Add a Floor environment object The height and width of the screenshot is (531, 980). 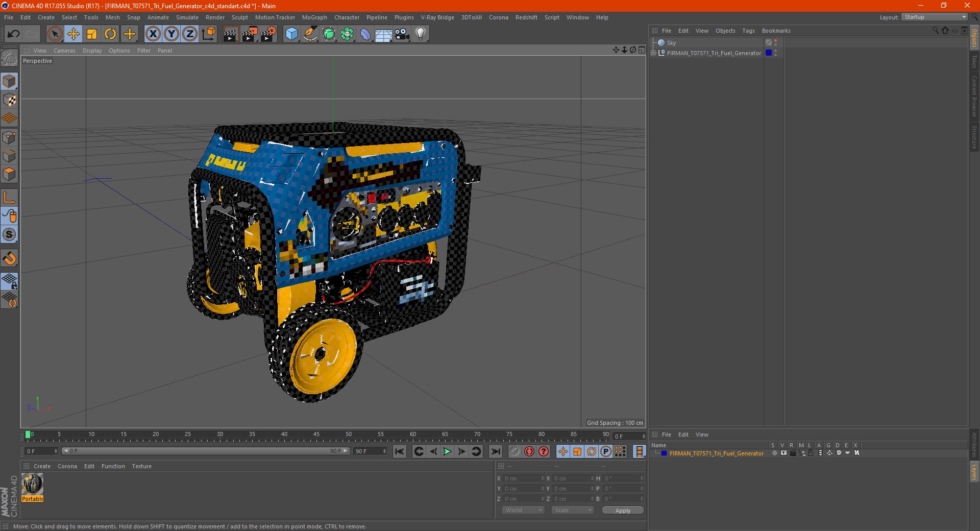[383, 34]
